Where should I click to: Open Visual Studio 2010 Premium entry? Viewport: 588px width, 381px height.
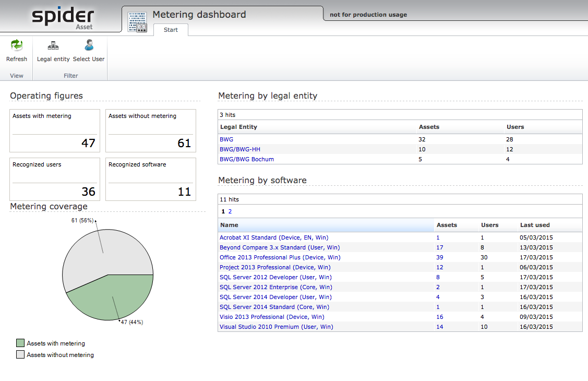(276, 327)
